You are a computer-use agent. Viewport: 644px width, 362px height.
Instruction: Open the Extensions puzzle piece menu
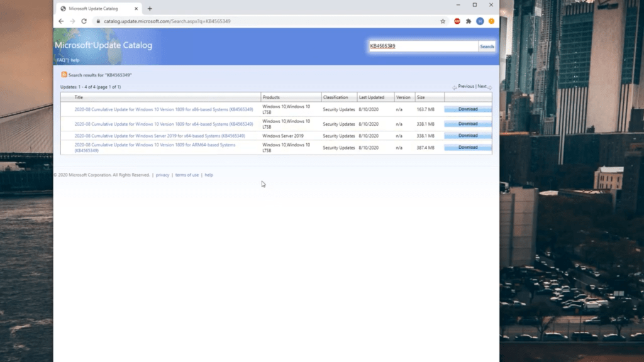point(469,21)
